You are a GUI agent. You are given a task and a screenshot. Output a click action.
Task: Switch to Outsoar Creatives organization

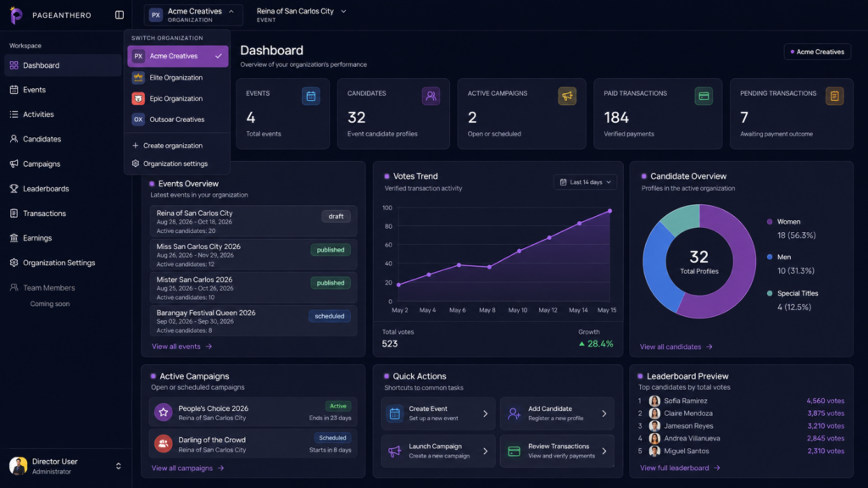pos(178,119)
